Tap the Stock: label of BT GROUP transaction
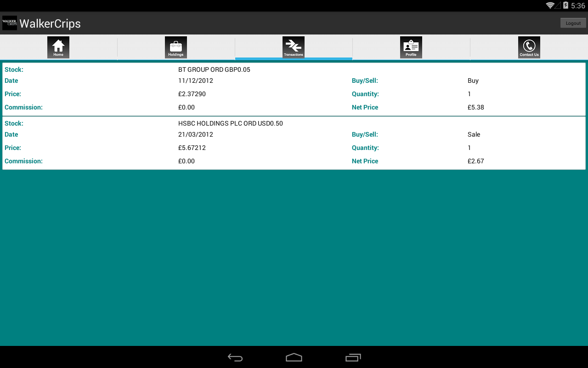 pyautogui.click(x=14, y=70)
